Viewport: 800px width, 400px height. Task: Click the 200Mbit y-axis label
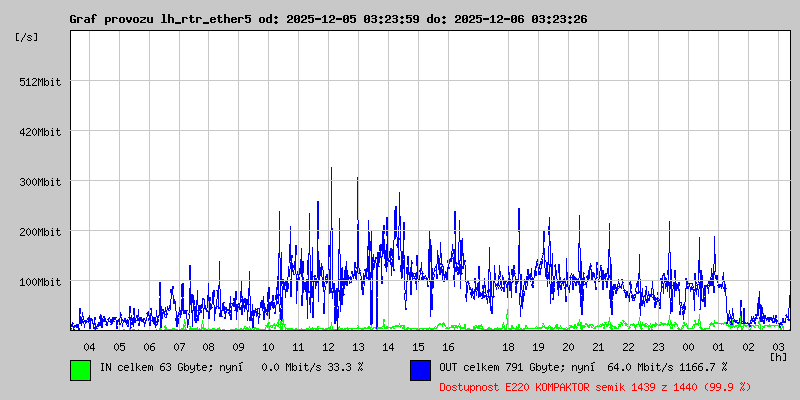40,232
